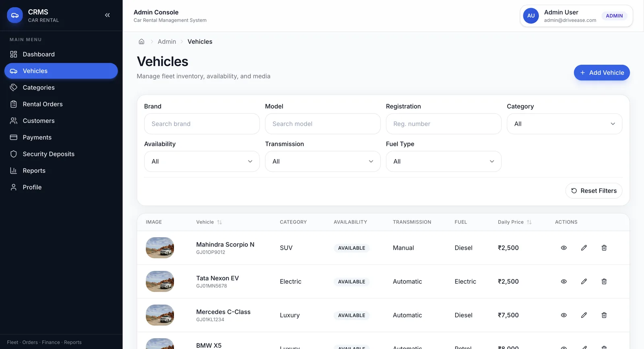Click Mahindra Scorpio N thumbnail image
This screenshot has height=349, width=644.
point(160,248)
